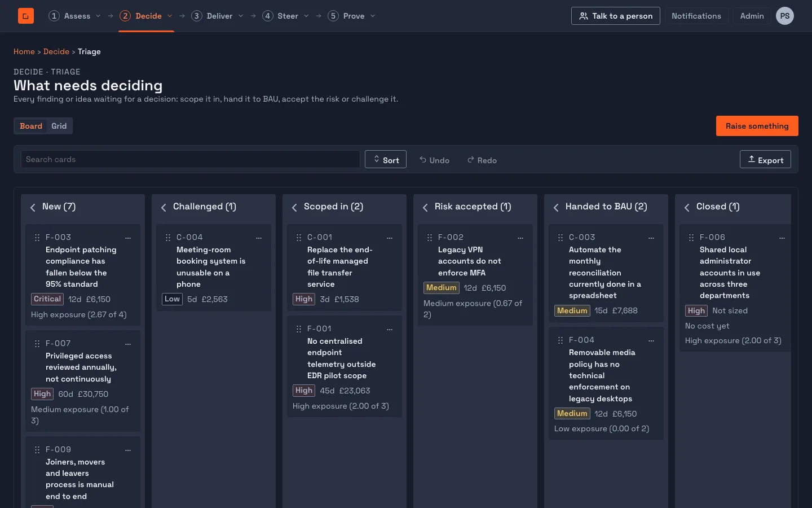Click the drag handle on card C-004

[168, 238]
